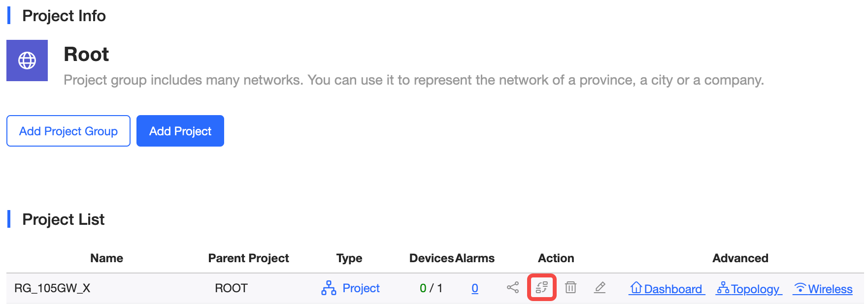Click the share icon for RG_105GW_X
This screenshot has width=868, height=304.
(x=513, y=288)
